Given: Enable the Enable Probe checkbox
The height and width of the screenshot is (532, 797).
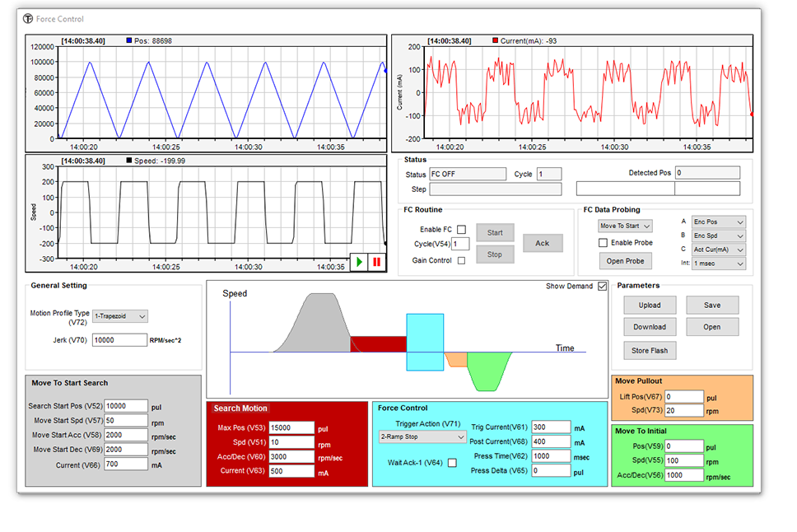Looking at the screenshot, I should tap(604, 243).
